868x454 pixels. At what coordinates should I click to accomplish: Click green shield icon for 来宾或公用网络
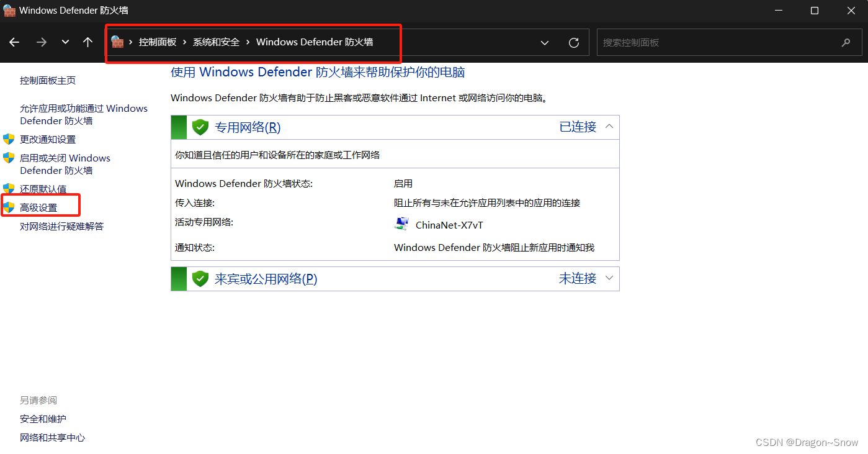tap(200, 279)
